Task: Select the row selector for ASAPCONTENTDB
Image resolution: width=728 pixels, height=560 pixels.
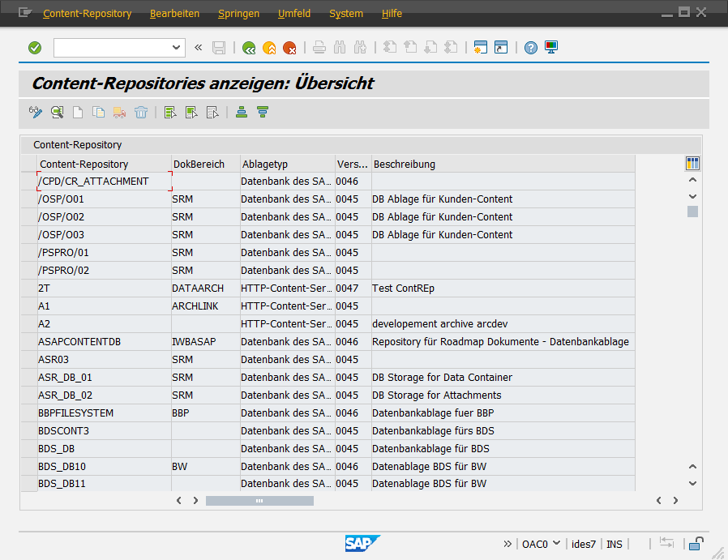Action: click(x=29, y=342)
